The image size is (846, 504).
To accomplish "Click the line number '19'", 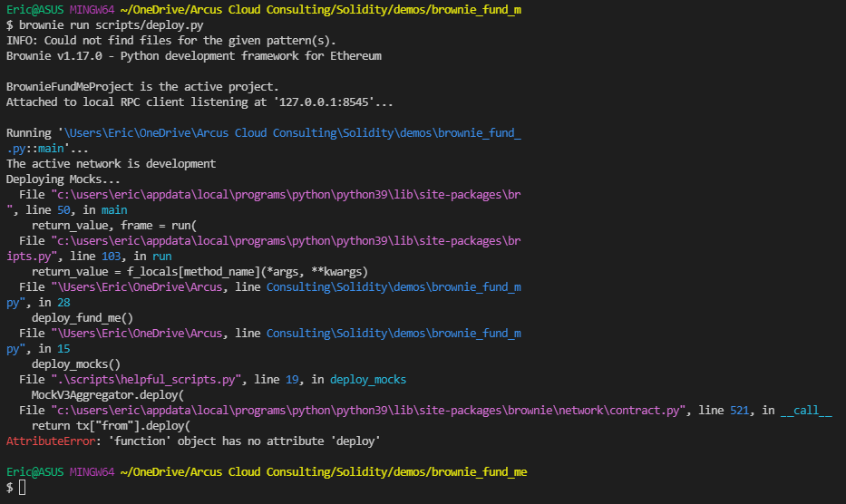I will tap(292, 380).
